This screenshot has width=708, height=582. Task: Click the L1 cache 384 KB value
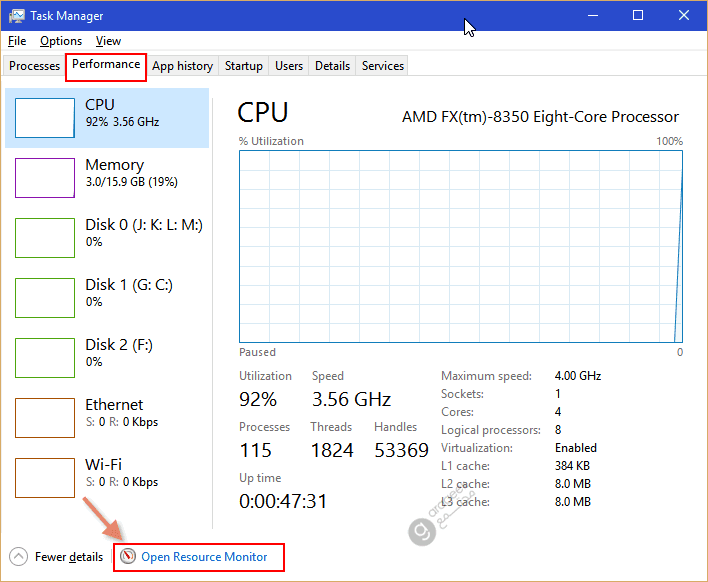(x=572, y=466)
